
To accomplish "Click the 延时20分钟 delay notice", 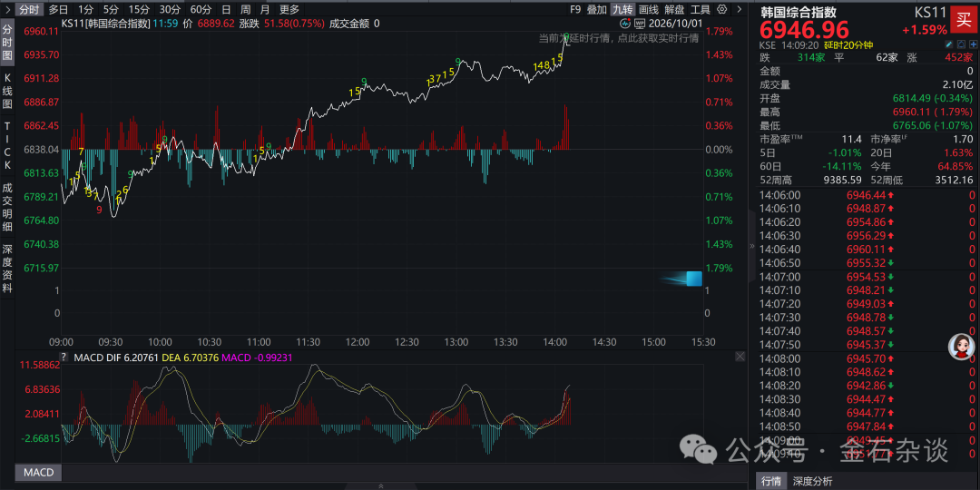I will pyautogui.click(x=848, y=45).
